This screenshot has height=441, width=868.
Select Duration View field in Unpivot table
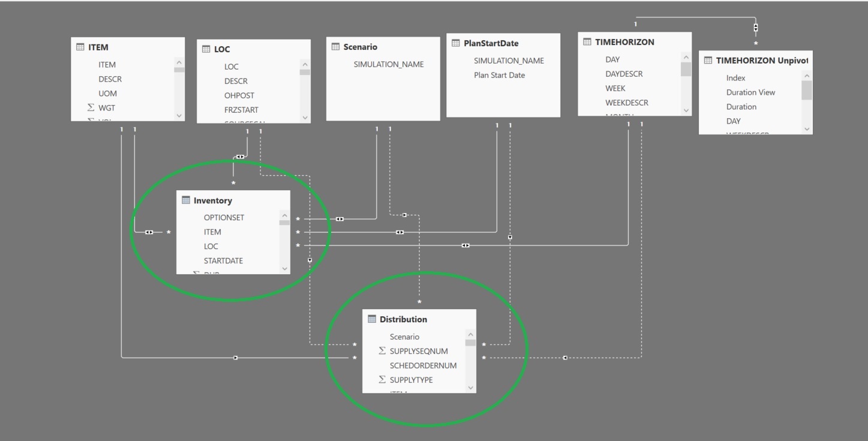pyautogui.click(x=750, y=92)
